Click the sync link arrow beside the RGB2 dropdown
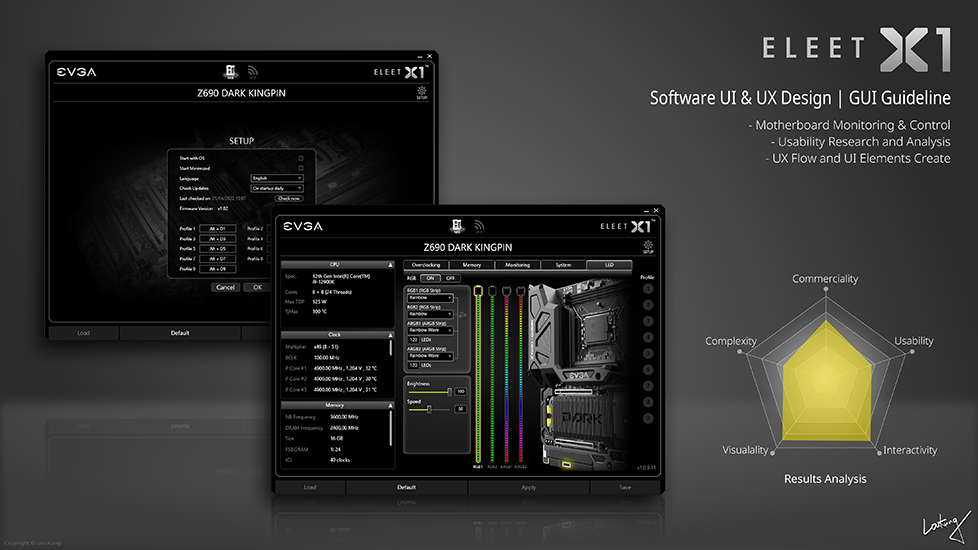Screen dimensions: 978x550 point(462,315)
